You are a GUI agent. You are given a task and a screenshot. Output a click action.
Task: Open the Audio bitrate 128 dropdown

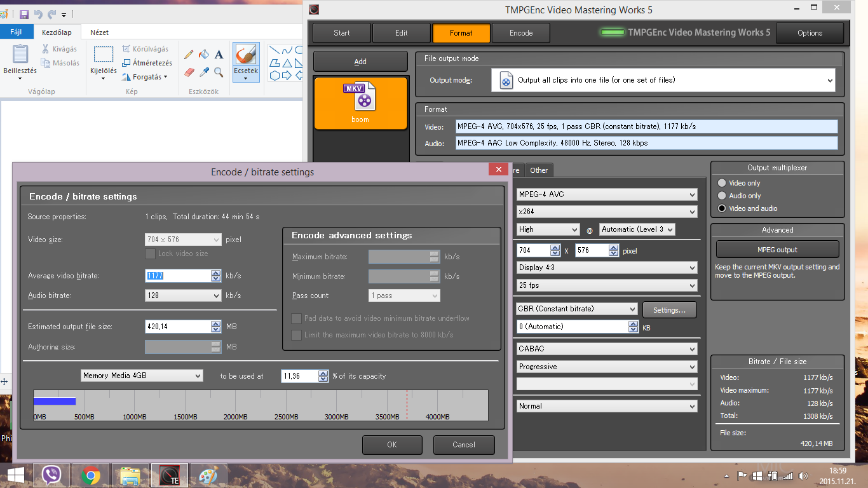coord(183,295)
